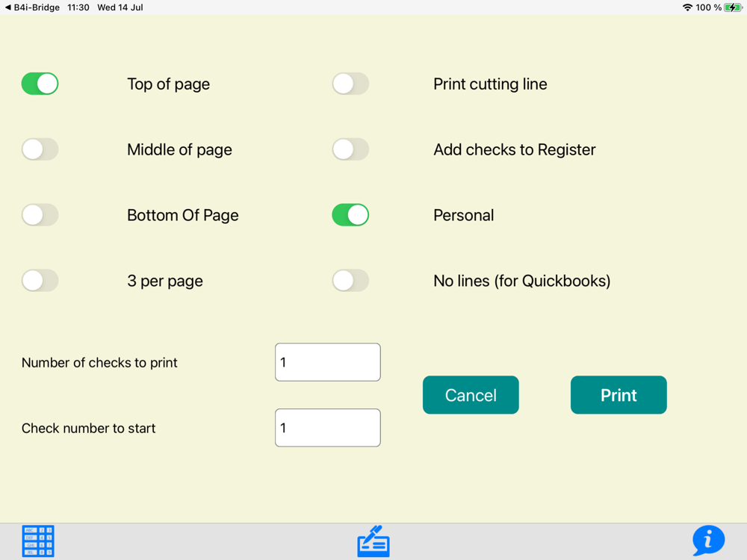The width and height of the screenshot is (747, 560).
Task: Enable the Middle of page switch
Action: [40, 149]
